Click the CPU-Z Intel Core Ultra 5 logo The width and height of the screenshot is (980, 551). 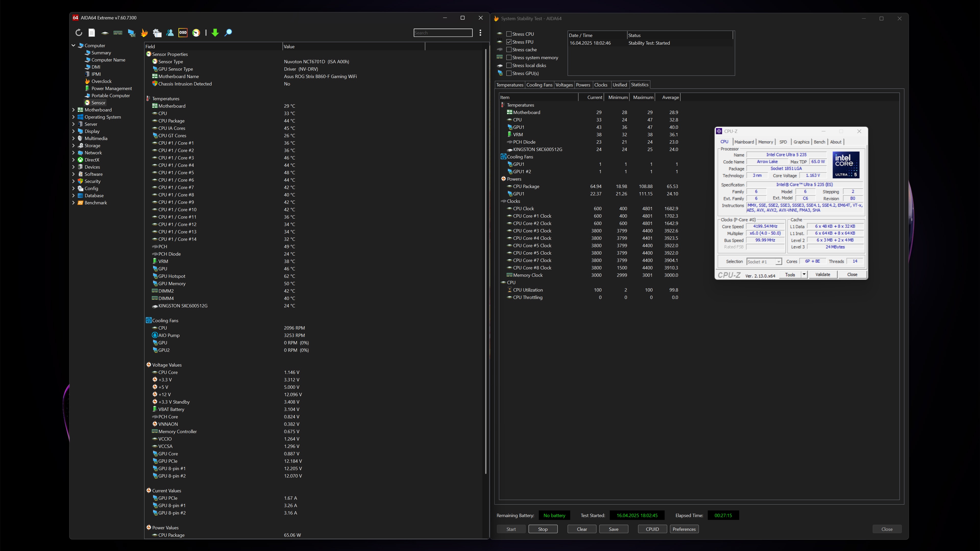pos(846,165)
